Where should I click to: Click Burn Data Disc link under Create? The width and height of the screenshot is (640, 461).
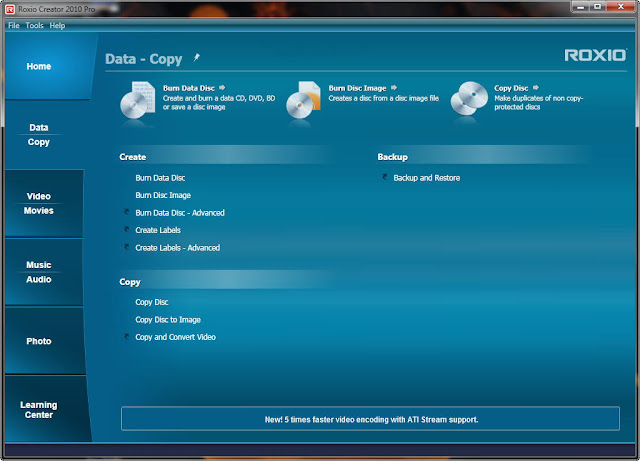[160, 178]
